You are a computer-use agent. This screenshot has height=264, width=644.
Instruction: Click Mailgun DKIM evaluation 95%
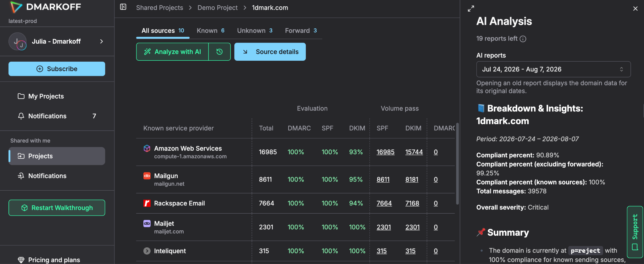point(356,179)
